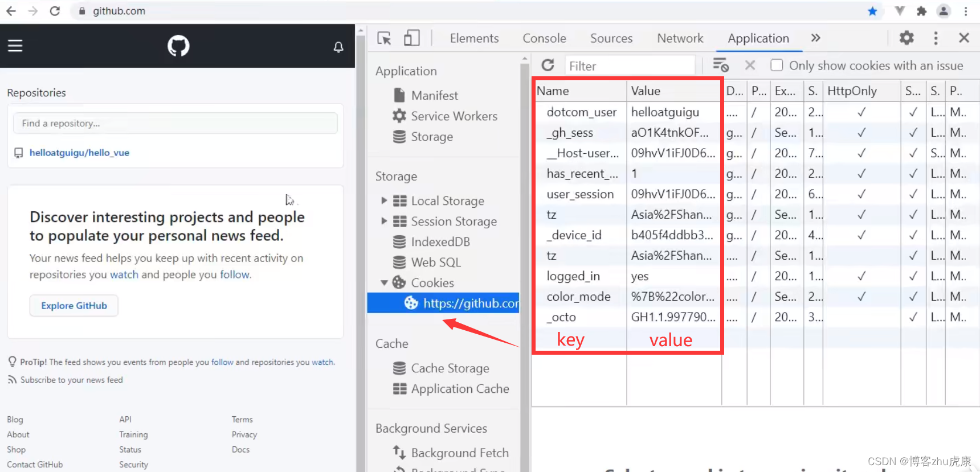Screen dimensions: 980x472
Task: Go back in browser history
Action: click(11, 11)
